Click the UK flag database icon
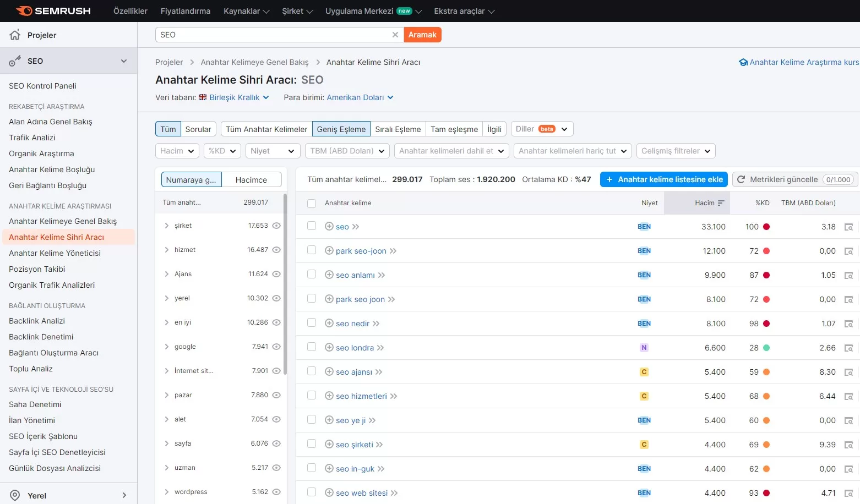860x504 pixels. 203,97
